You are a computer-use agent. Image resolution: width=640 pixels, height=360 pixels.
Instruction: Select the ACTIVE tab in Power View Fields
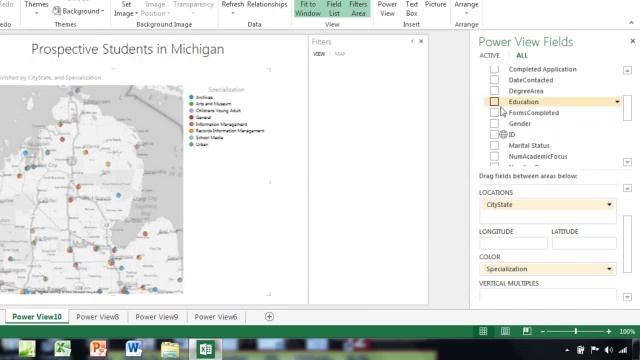coord(489,56)
